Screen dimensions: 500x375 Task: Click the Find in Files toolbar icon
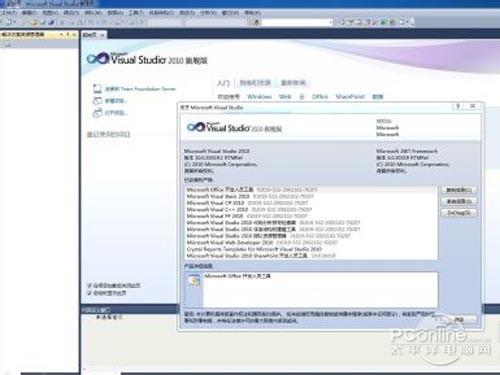(x=256, y=22)
